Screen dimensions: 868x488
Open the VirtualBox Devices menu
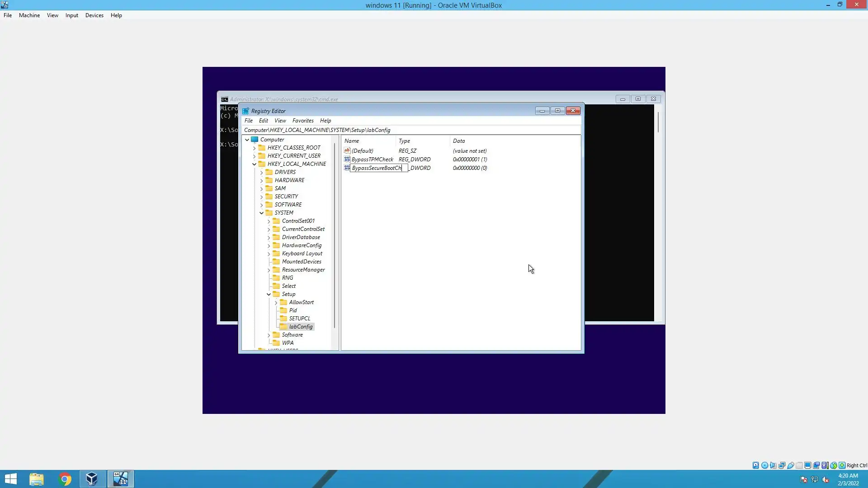pyautogui.click(x=94, y=15)
